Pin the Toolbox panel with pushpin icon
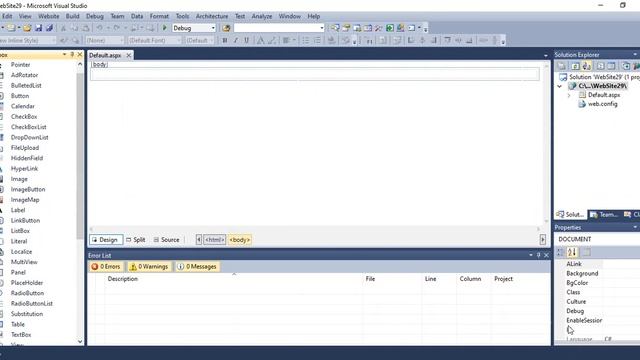The image size is (640, 360). pyautogui.click(x=72, y=54)
